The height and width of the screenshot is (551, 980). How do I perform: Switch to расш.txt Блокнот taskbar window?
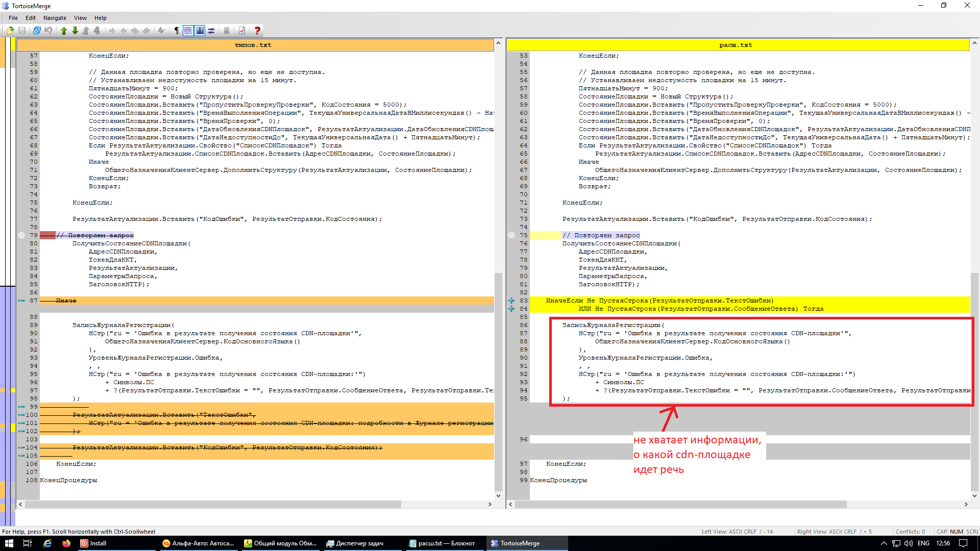coord(444,543)
